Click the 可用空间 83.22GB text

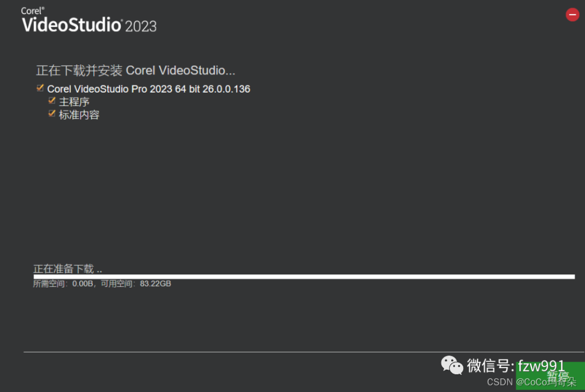point(136,284)
